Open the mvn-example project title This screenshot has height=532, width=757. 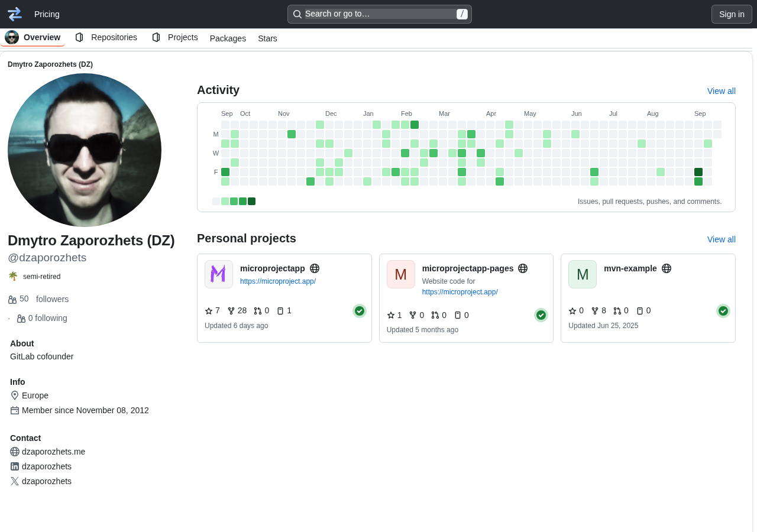tap(630, 268)
